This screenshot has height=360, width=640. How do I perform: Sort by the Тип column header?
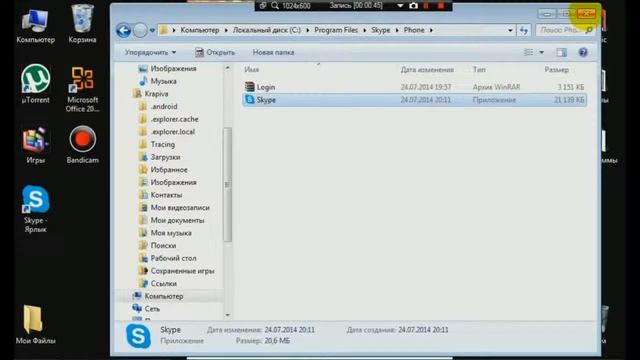(x=479, y=70)
